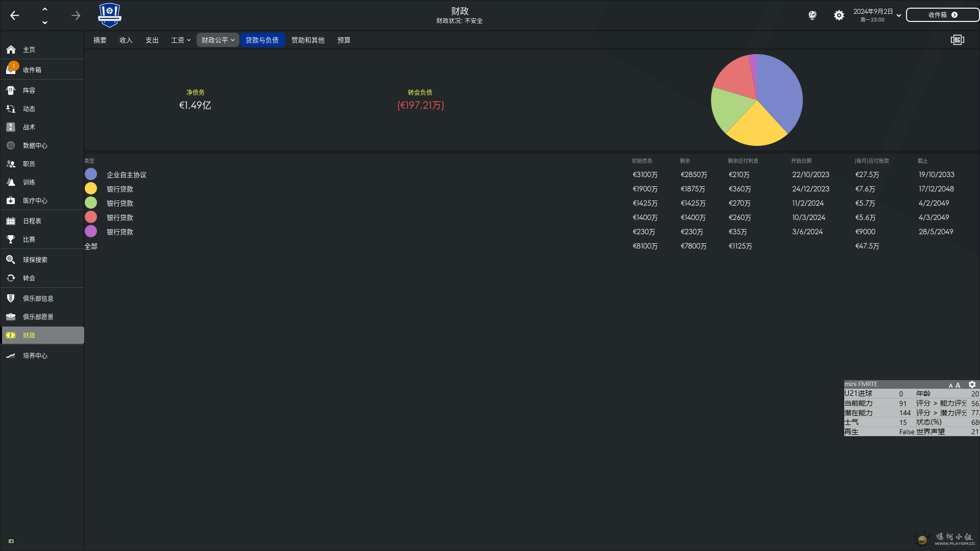Click the yellow 银行贷款 swatch for €1900万 loan
This screenshot has width=980, height=551.
click(91, 189)
